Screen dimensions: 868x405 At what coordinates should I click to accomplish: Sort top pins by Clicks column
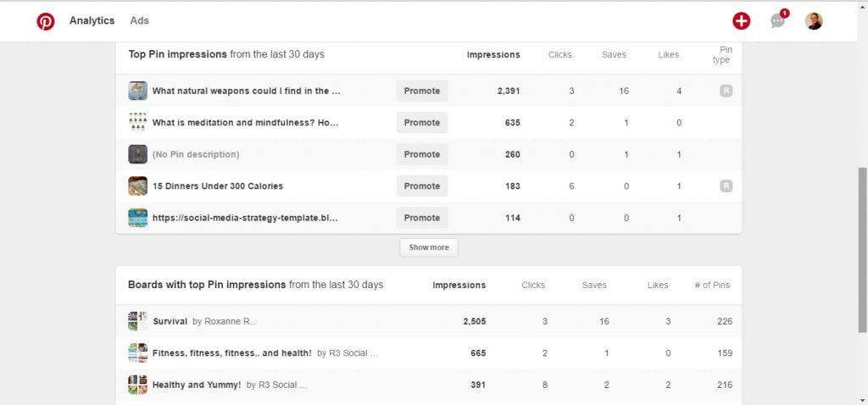(x=559, y=55)
